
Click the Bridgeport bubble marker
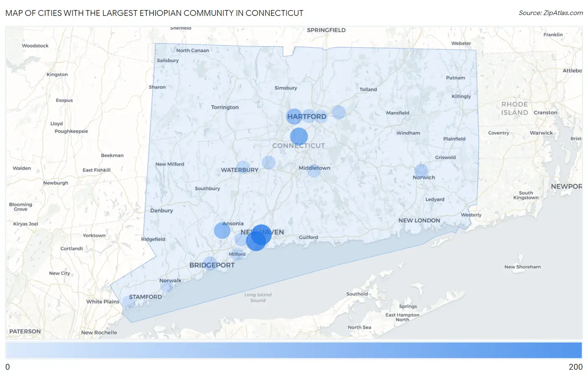(210, 263)
